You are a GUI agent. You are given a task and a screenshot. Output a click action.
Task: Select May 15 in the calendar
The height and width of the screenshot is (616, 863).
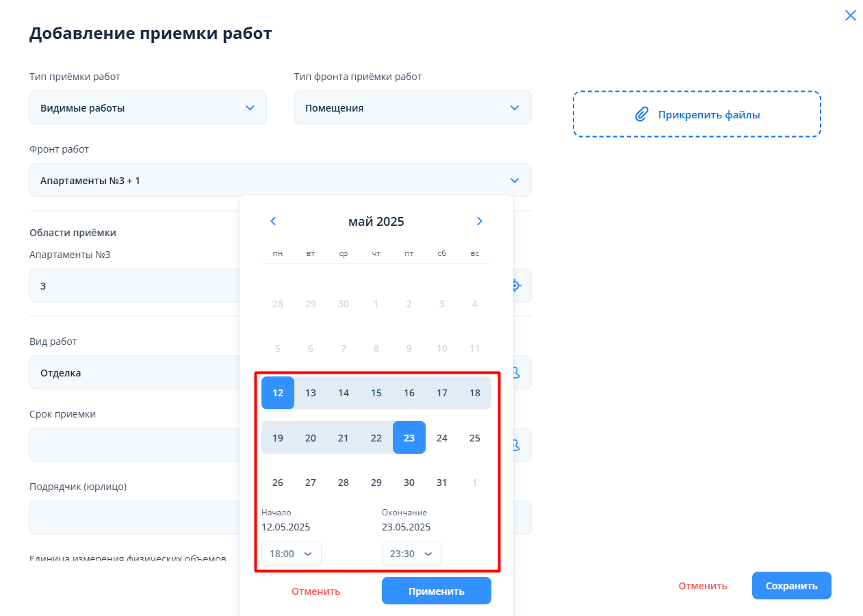tap(376, 393)
